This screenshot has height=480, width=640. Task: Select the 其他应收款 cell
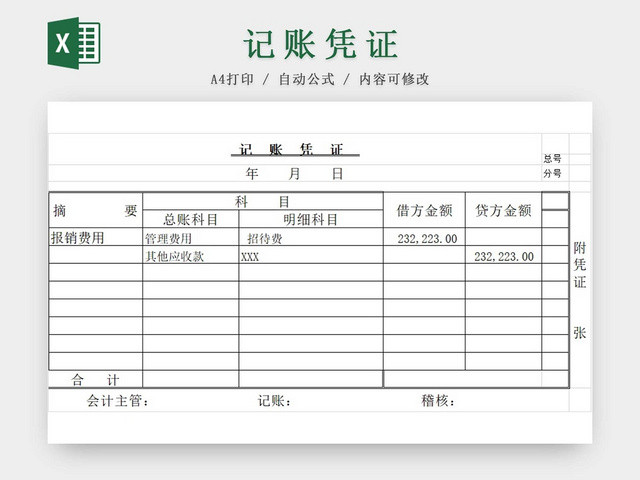(x=191, y=255)
